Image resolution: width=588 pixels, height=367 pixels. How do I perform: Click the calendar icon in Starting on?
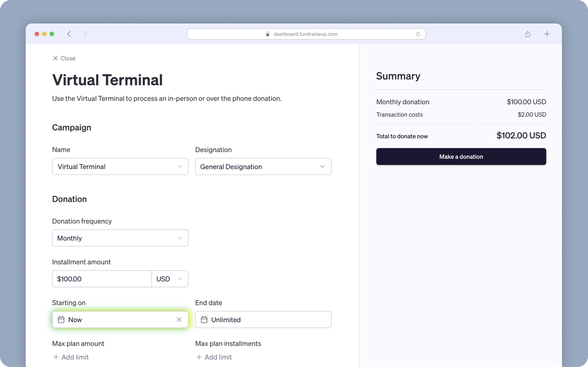click(x=61, y=320)
